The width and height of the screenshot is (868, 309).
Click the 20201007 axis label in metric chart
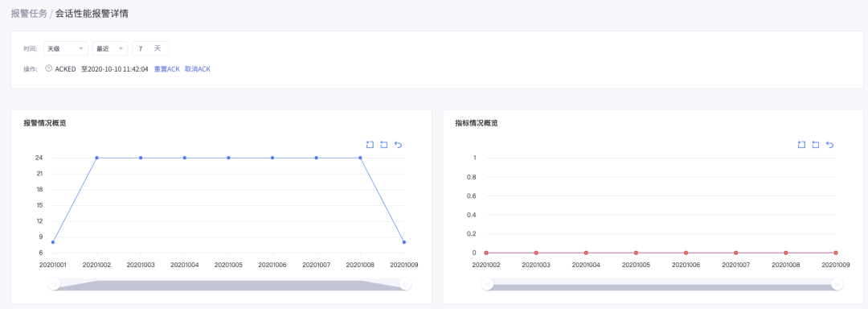(x=735, y=266)
